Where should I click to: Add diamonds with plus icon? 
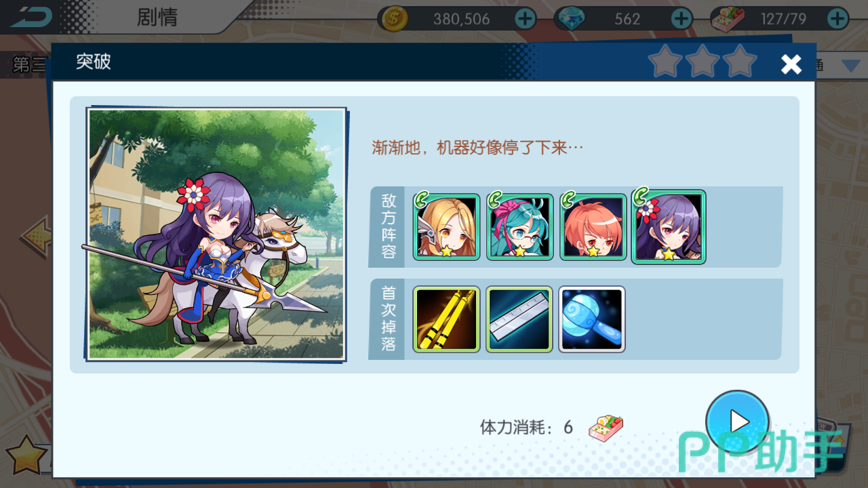click(682, 18)
